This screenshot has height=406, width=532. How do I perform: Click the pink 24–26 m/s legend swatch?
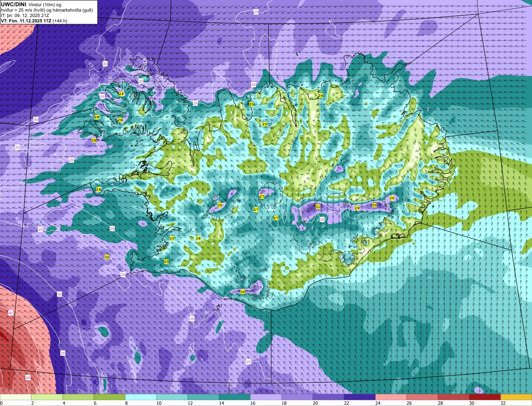[391, 397]
